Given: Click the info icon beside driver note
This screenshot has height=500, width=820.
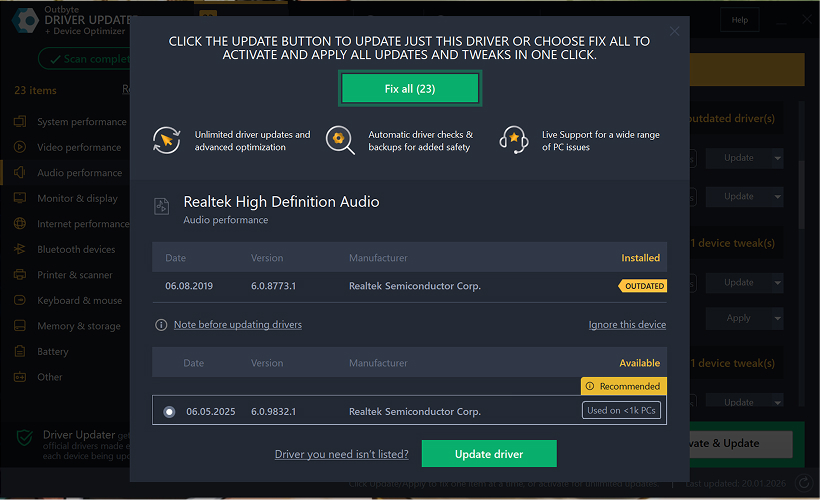Looking at the screenshot, I should [161, 325].
